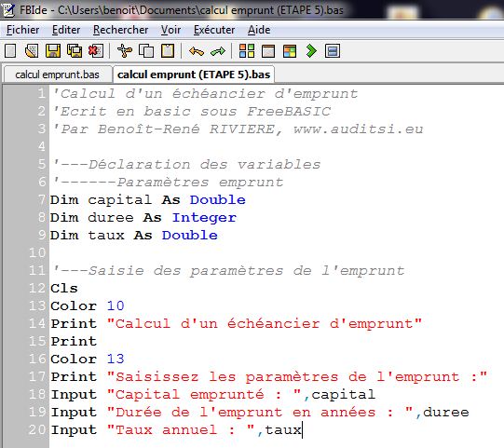This screenshot has height=448, width=504.
Task: Save the file with the floppy icon
Action: (x=53, y=51)
